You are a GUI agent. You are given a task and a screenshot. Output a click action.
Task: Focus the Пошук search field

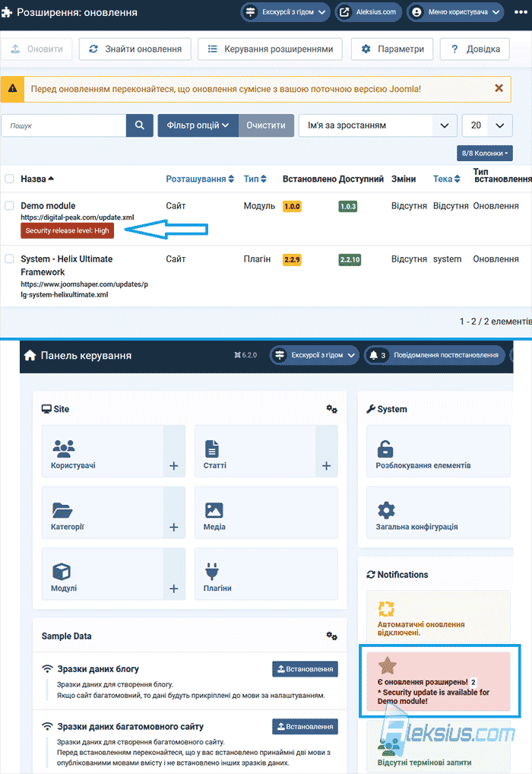(x=64, y=125)
